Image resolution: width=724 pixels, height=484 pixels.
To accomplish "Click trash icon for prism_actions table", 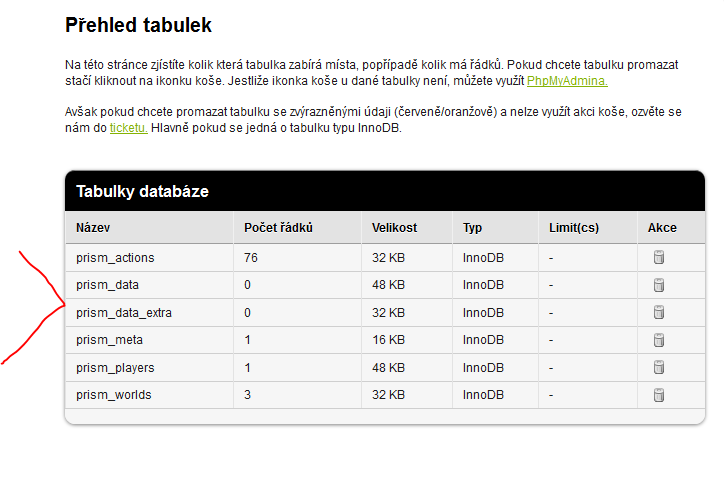I will pyautogui.click(x=658, y=258).
